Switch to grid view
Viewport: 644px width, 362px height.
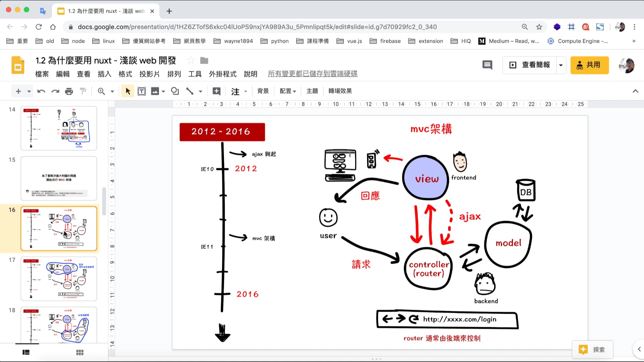(x=80, y=352)
